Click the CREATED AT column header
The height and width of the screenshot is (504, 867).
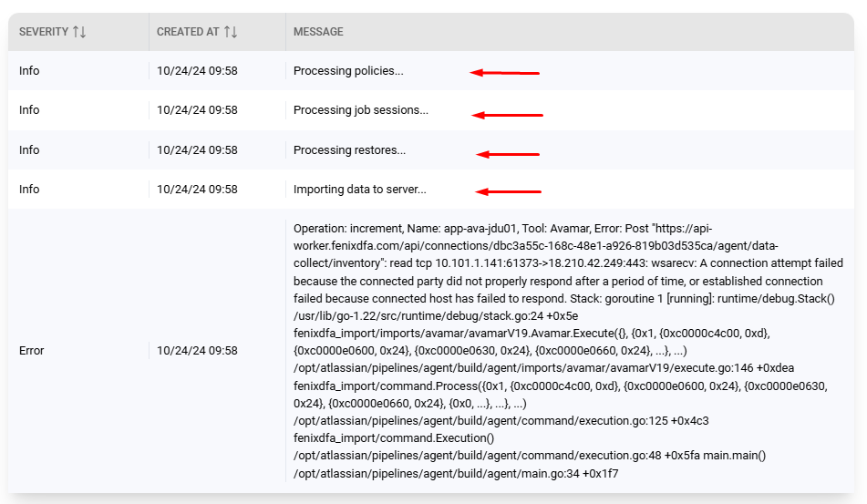188,32
